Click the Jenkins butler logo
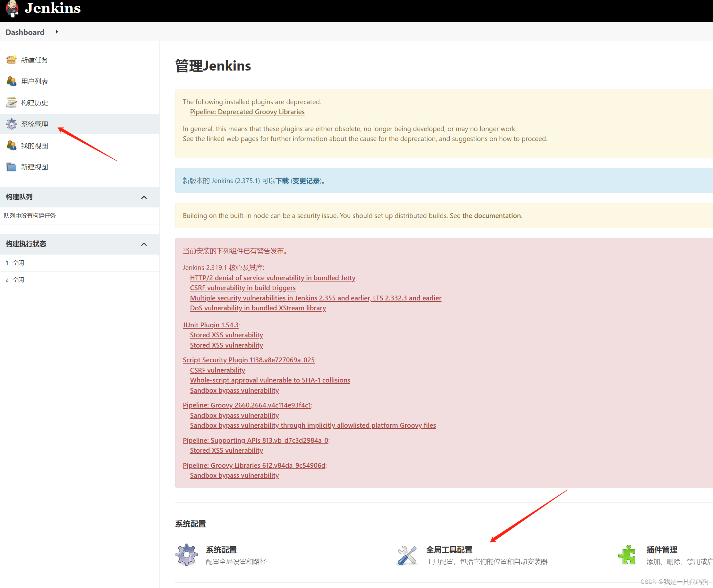Image resolution: width=713 pixels, height=588 pixels. [x=13, y=9]
